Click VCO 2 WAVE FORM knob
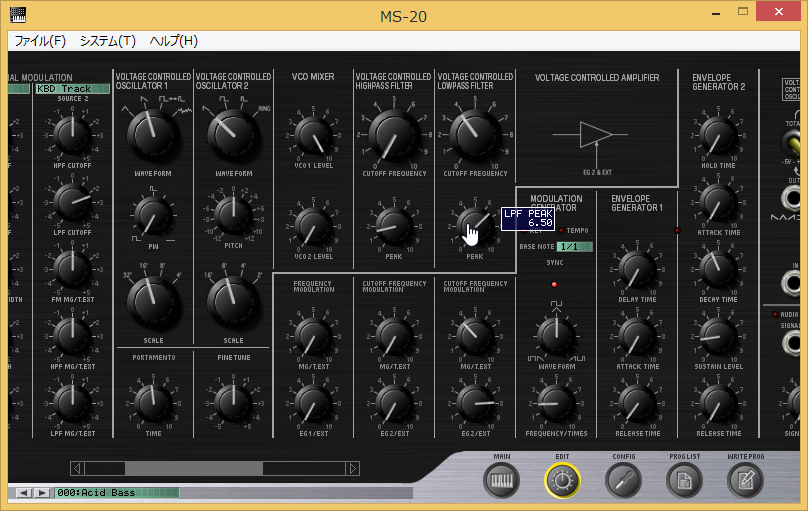Image resolution: width=808 pixels, height=511 pixels. click(233, 135)
